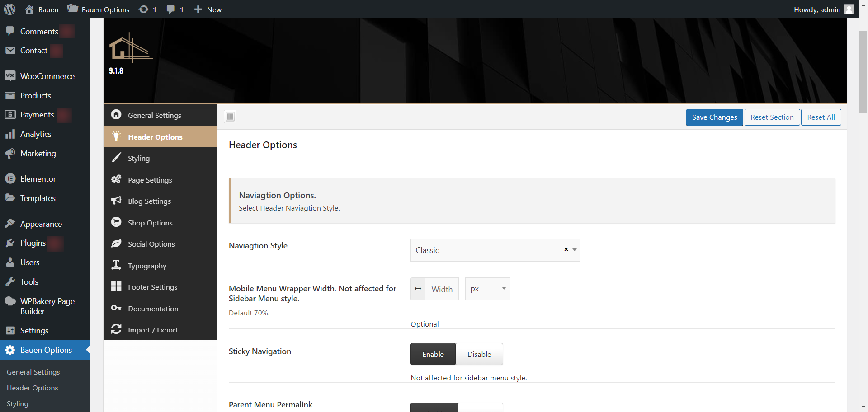Click the plus New icon in admin bar
This screenshot has width=868, height=412.
[198, 9]
